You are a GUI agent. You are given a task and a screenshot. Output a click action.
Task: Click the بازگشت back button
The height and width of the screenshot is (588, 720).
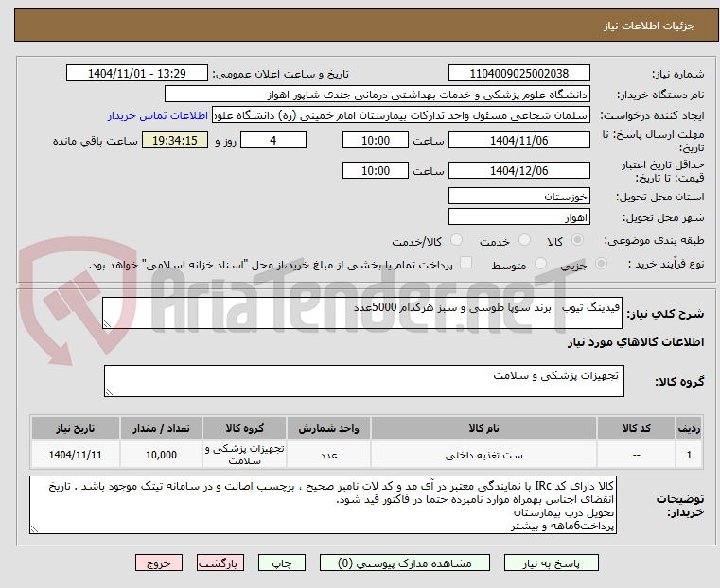click(x=220, y=562)
